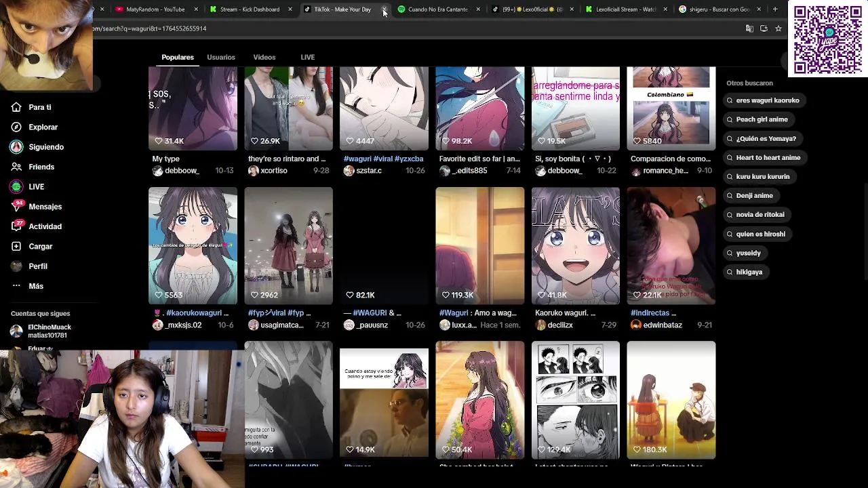
Task: Click 'Favorite edit so far' video caption
Action: (479, 159)
